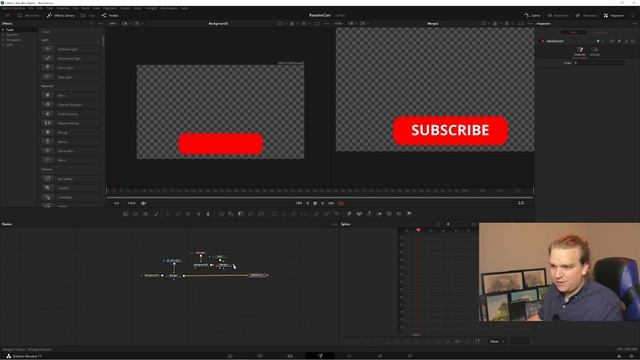Add a Paint node from the toolbar
Screen dimensions: 640x360
coord(156,213)
